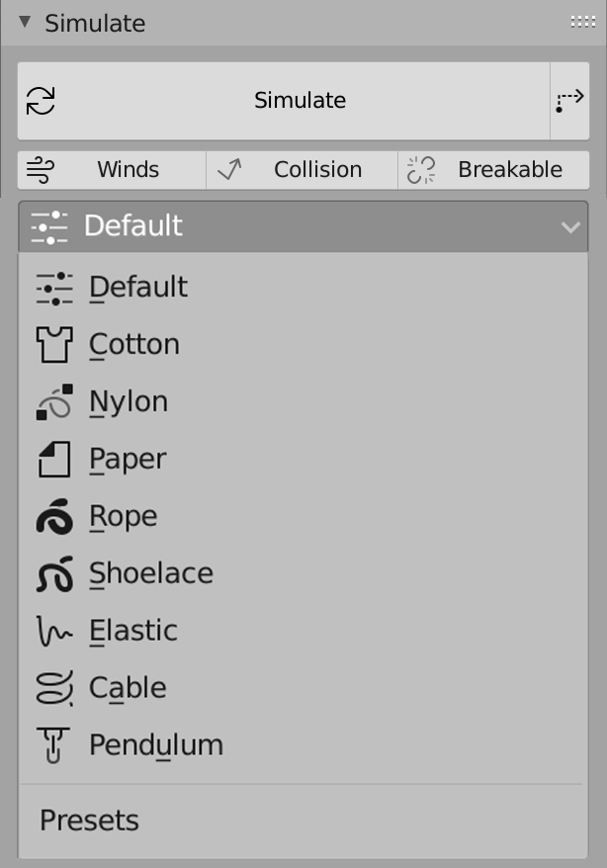
Task: Click the Pendulum icon
Action: (x=53, y=745)
